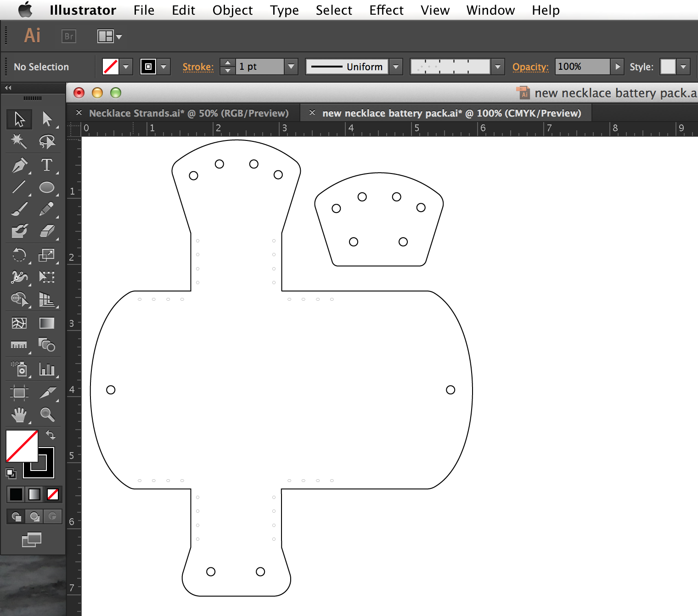
Task: Swap fill and stroke colors
Action: [x=51, y=434]
